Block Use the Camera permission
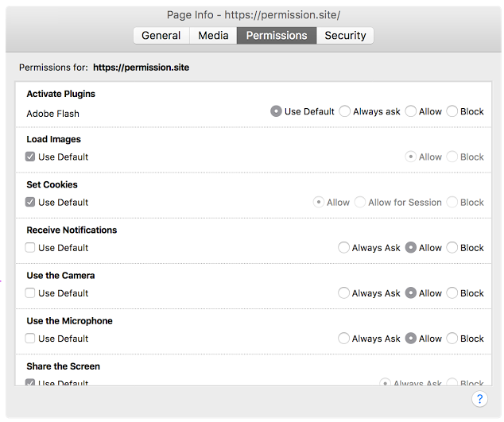This screenshot has height=422, width=504. click(452, 293)
